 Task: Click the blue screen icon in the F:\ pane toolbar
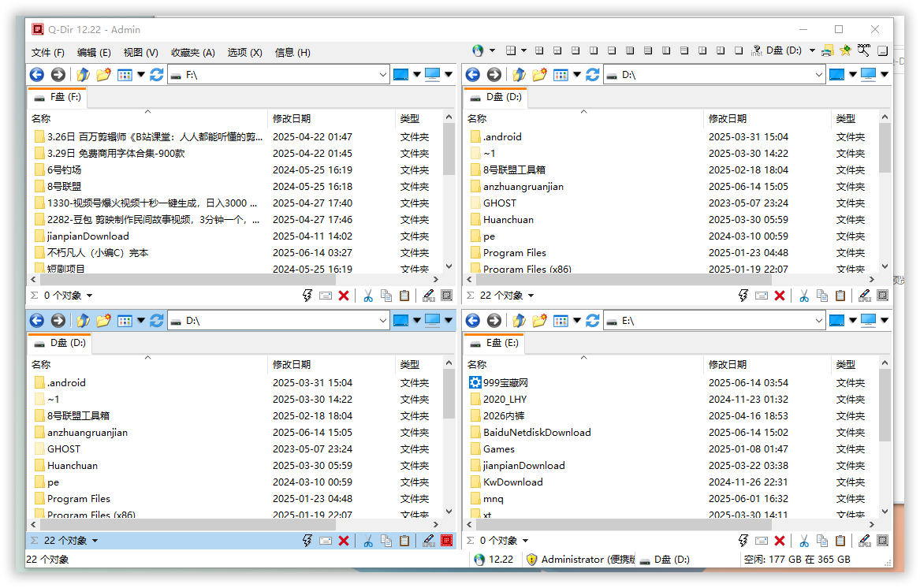tap(400, 75)
